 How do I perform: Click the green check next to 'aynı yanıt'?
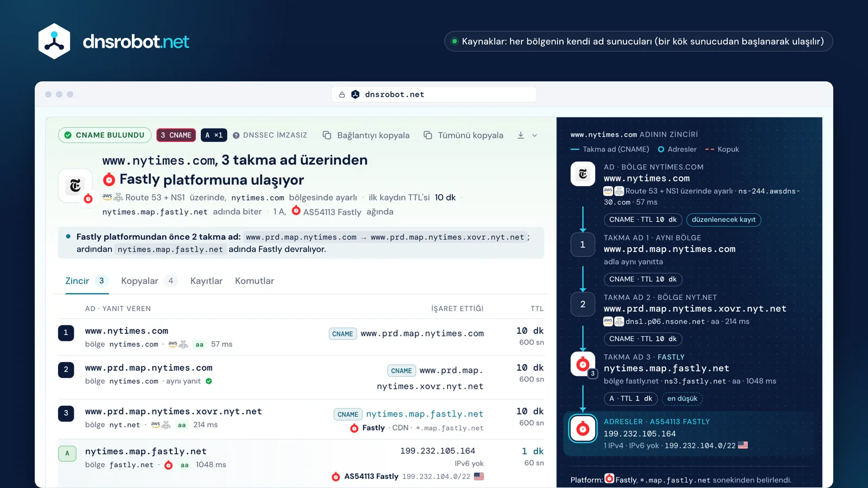[x=209, y=381]
